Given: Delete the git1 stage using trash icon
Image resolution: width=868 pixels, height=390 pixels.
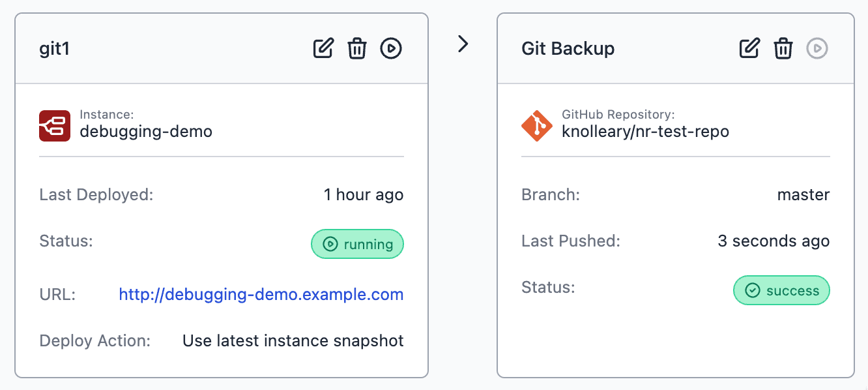Looking at the screenshot, I should [357, 48].
